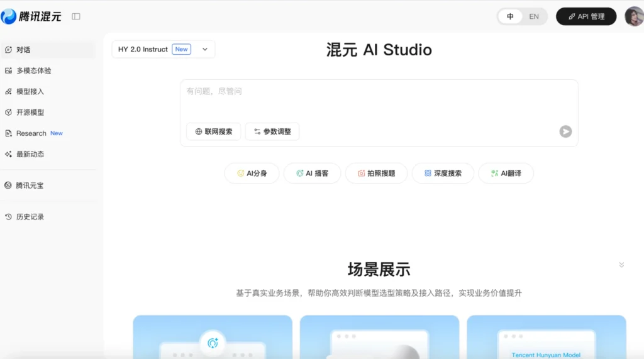The height and width of the screenshot is (359, 644).
Task: Click the New label beside Research
Action: [x=56, y=133]
